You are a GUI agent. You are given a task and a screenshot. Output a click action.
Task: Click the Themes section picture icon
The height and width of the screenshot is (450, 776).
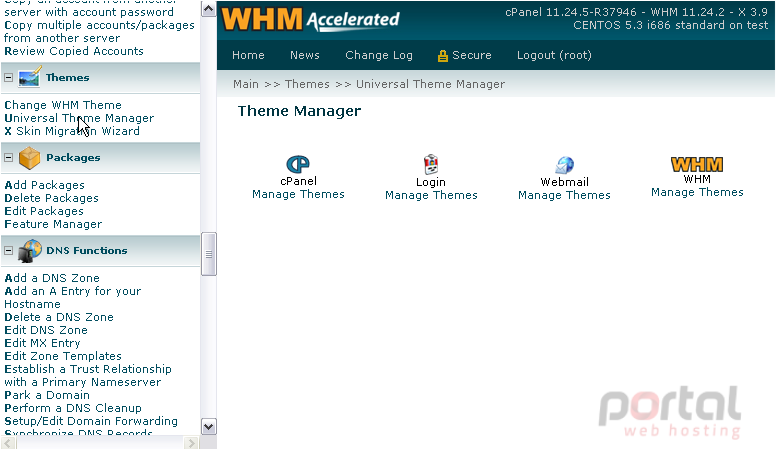coord(29,78)
